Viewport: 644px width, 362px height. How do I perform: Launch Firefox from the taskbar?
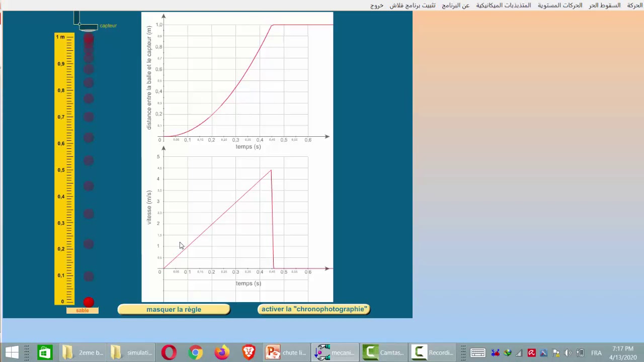[x=222, y=352]
